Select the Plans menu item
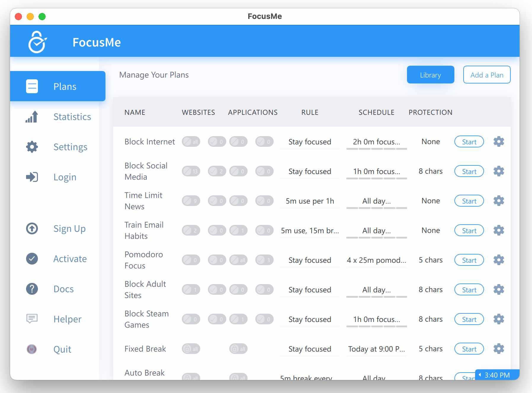 click(58, 86)
